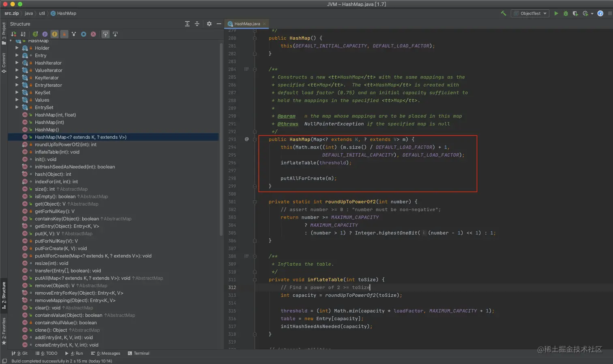Start debugging with the green bug icon
This screenshot has height=364, width=613.
tap(566, 13)
